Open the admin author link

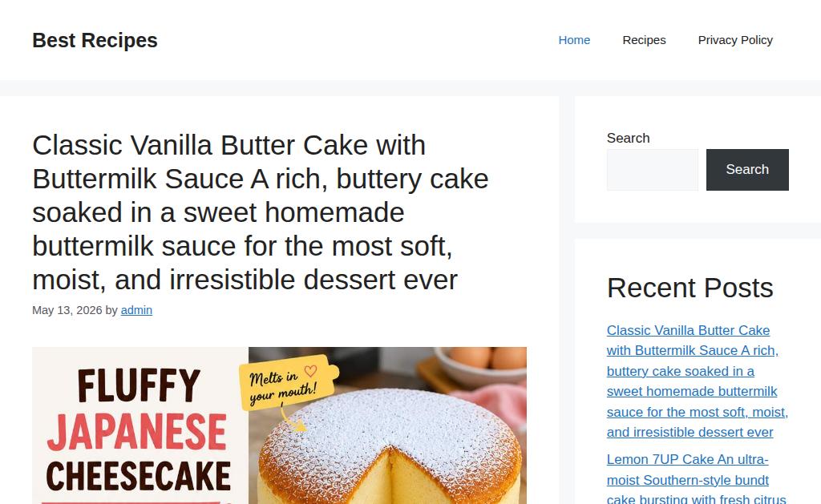pyautogui.click(x=136, y=310)
